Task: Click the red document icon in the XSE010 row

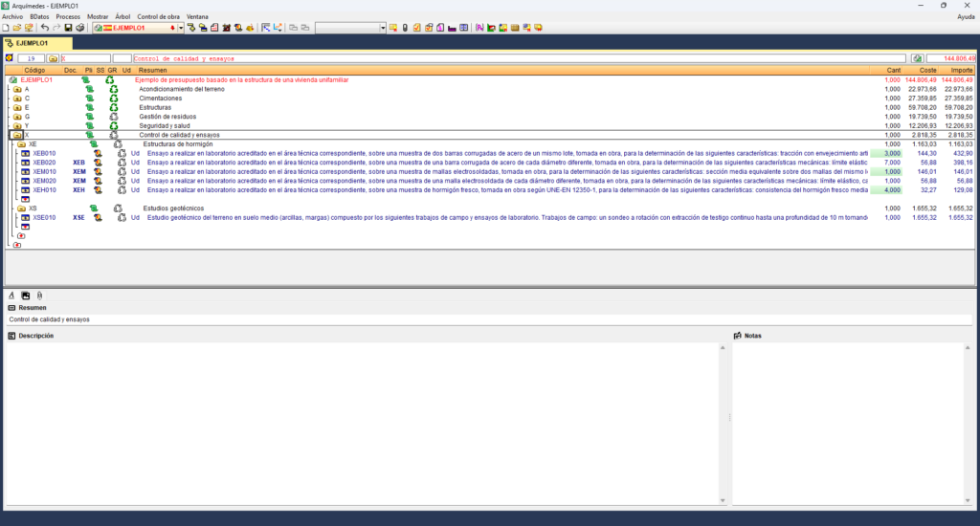Action: click(x=99, y=217)
